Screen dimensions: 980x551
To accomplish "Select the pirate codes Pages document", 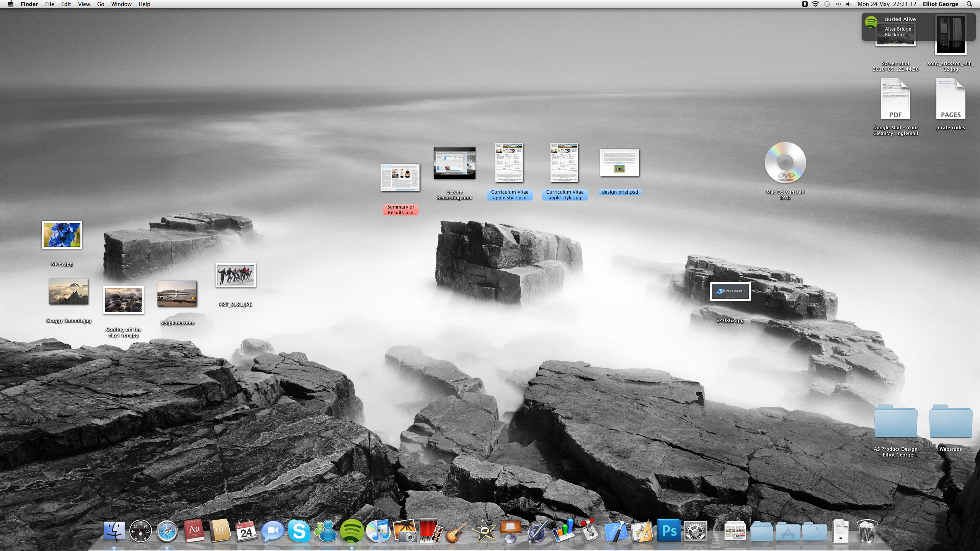I will (951, 99).
